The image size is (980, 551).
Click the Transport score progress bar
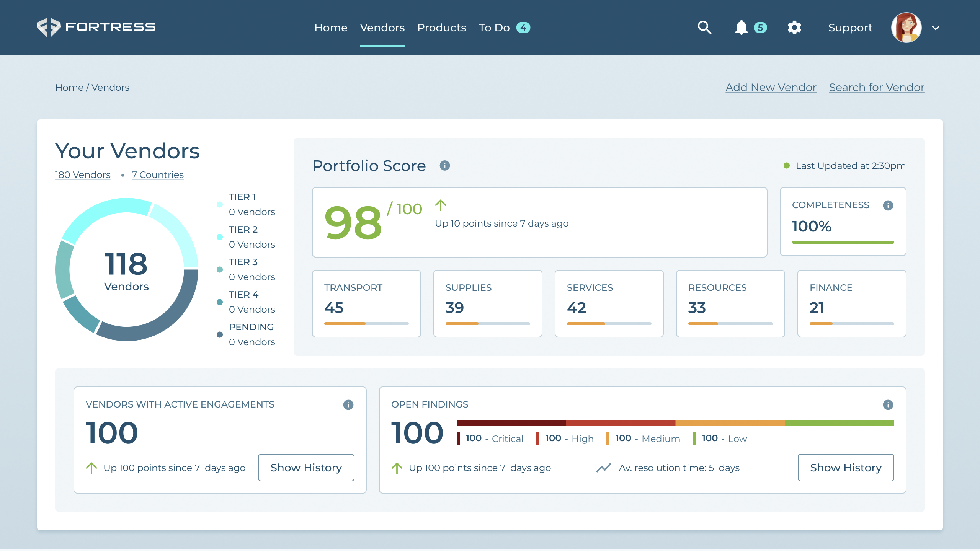(x=366, y=324)
